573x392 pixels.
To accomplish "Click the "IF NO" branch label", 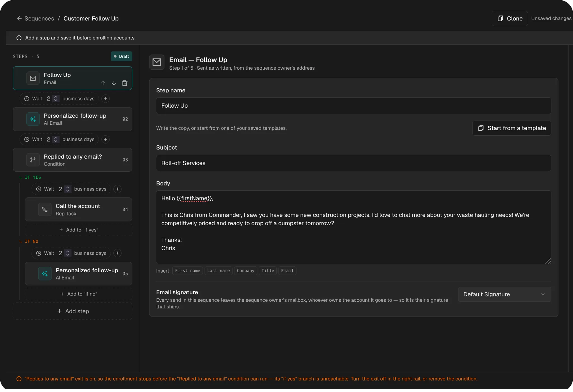I will (32, 241).
